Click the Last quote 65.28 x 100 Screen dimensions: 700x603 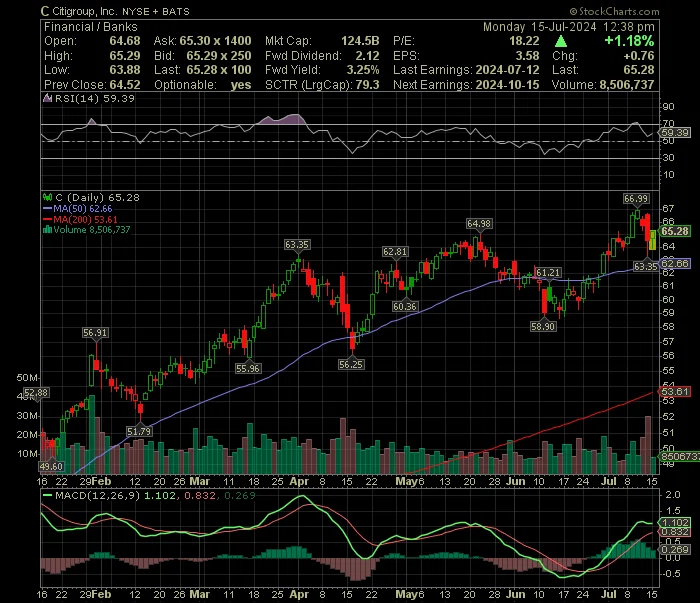(x=219, y=70)
